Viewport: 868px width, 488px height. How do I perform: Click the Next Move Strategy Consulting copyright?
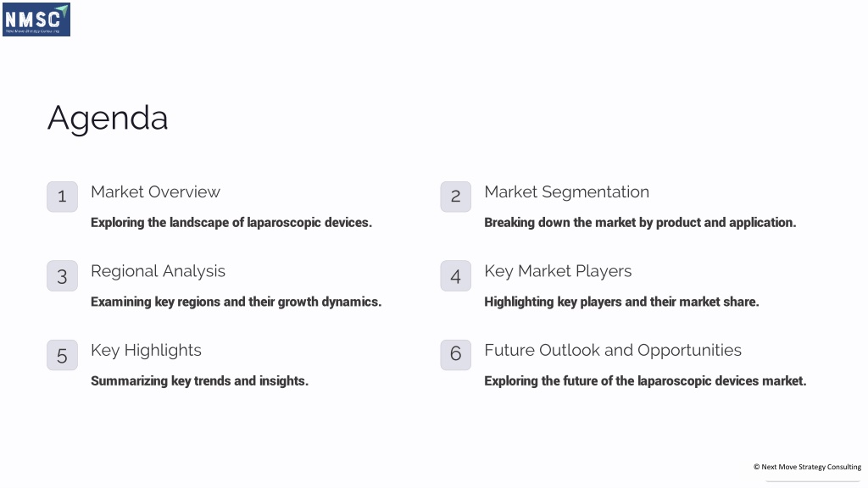tap(807, 467)
